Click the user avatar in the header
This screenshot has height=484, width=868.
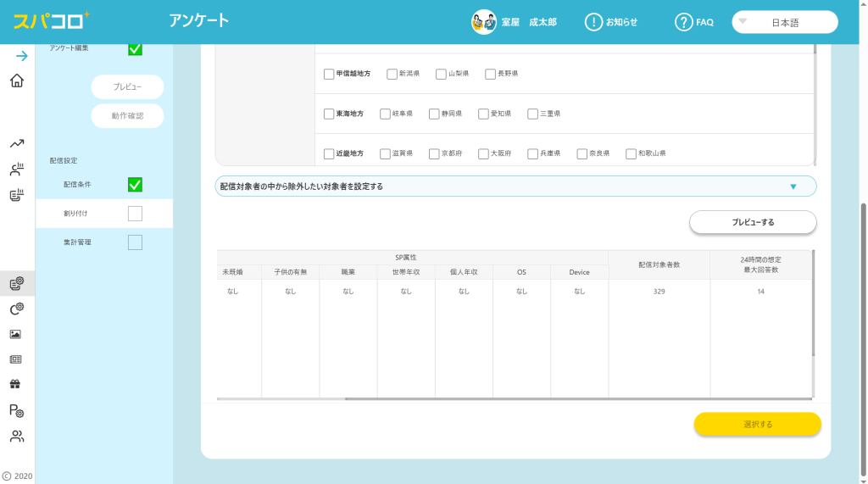[484, 22]
